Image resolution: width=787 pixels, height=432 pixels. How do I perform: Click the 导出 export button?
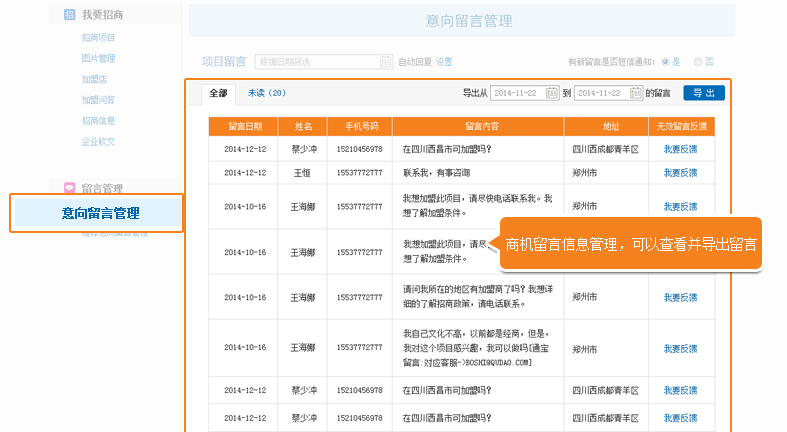tap(704, 93)
